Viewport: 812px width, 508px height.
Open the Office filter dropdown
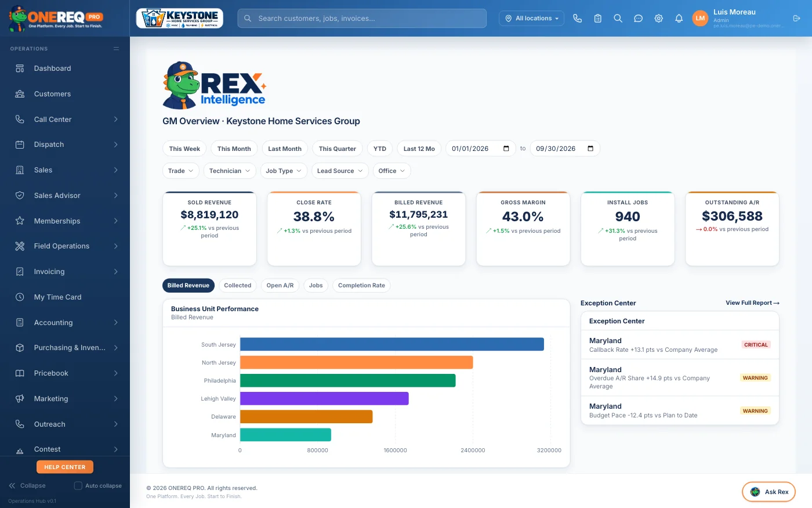click(x=391, y=171)
